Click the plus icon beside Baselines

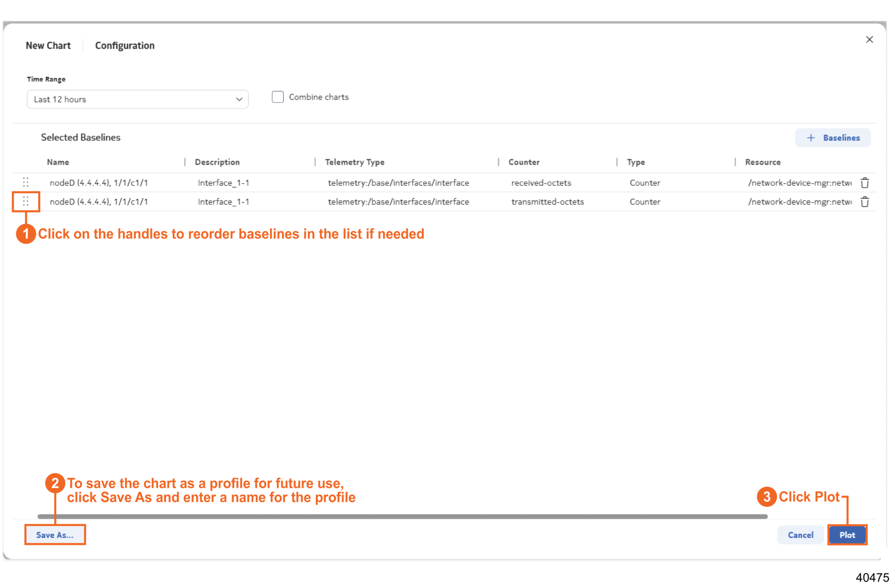point(811,138)
